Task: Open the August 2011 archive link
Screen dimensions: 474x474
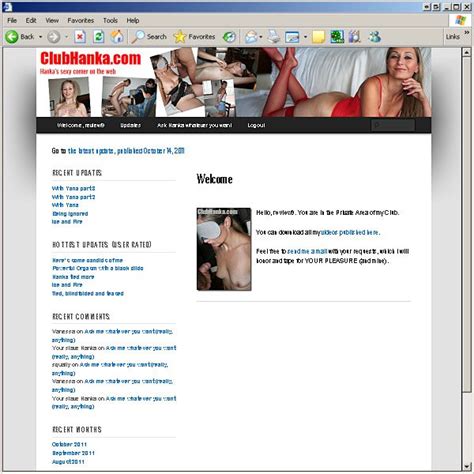Action: (x=68, y=462)
